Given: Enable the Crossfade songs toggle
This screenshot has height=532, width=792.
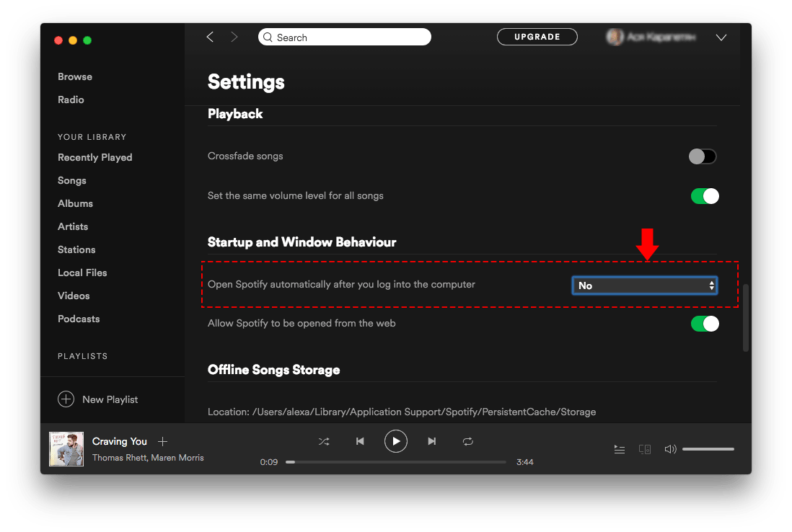Looking at the screenshot, I should [703, 156].
